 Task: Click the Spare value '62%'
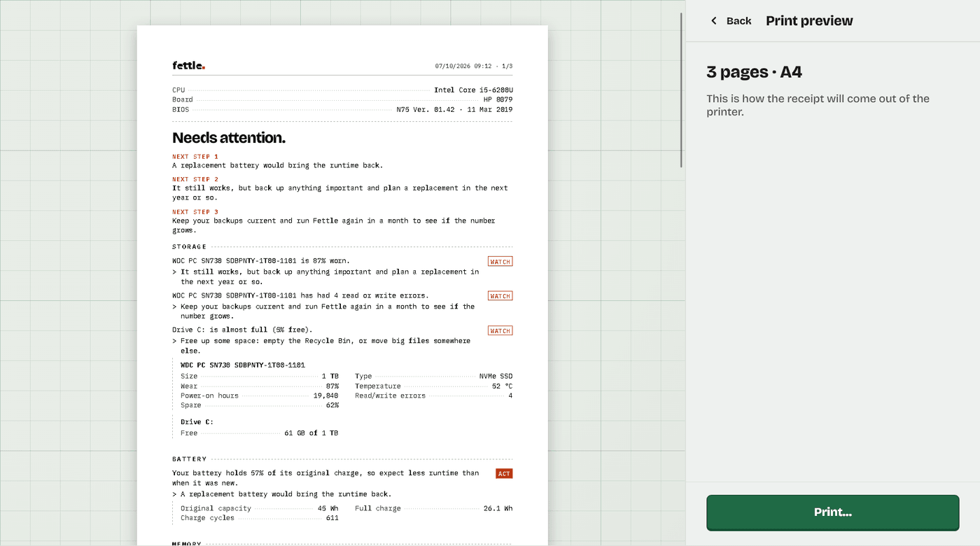coord(332,406)
